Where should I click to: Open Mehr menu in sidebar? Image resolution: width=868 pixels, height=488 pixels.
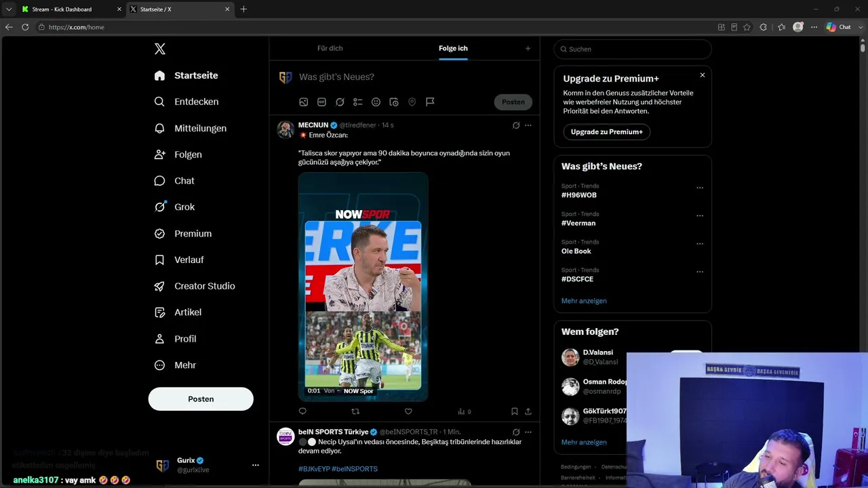coord(176,365)
